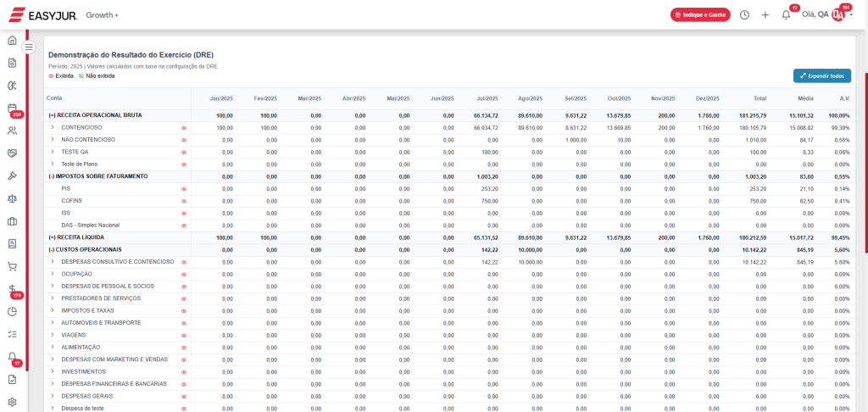Open the settings gear in sidebar
Viewport: 868px width, 412px height.
[12, 402]
